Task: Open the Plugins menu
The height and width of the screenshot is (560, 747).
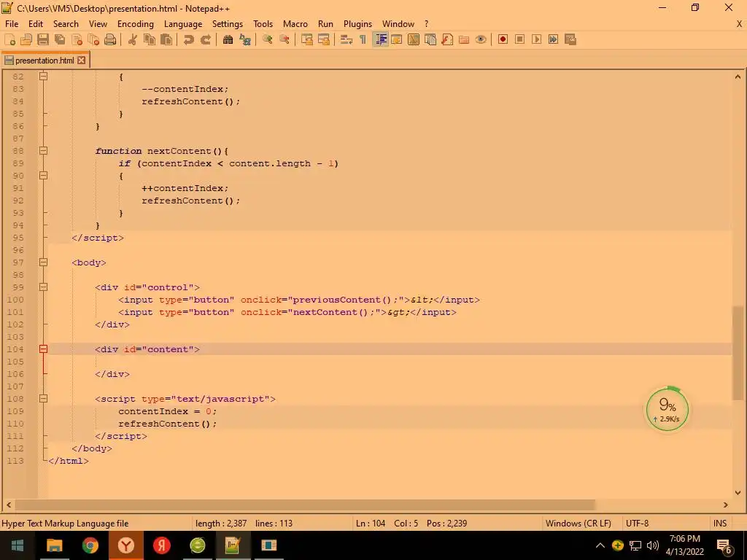Action: tap(357, 24)
